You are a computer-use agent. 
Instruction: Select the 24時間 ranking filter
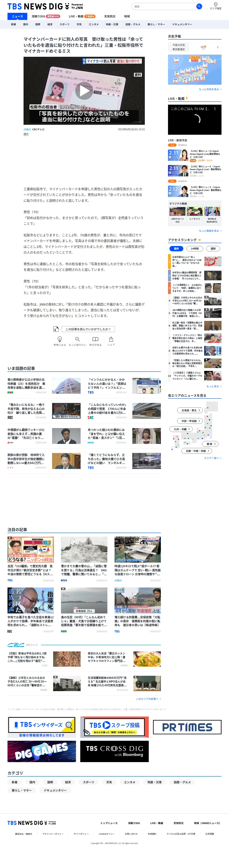tap(195, 249)
